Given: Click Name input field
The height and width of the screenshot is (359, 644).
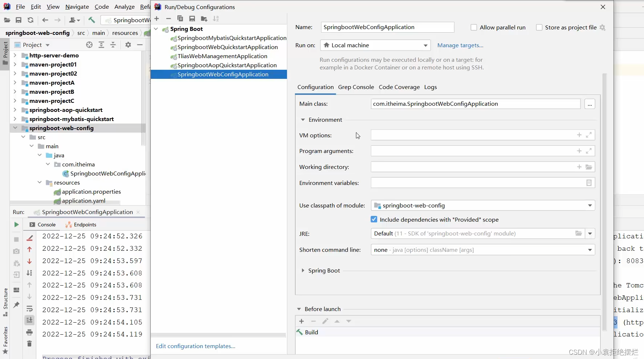Looking at the screenshot, I should coord(388,27).
